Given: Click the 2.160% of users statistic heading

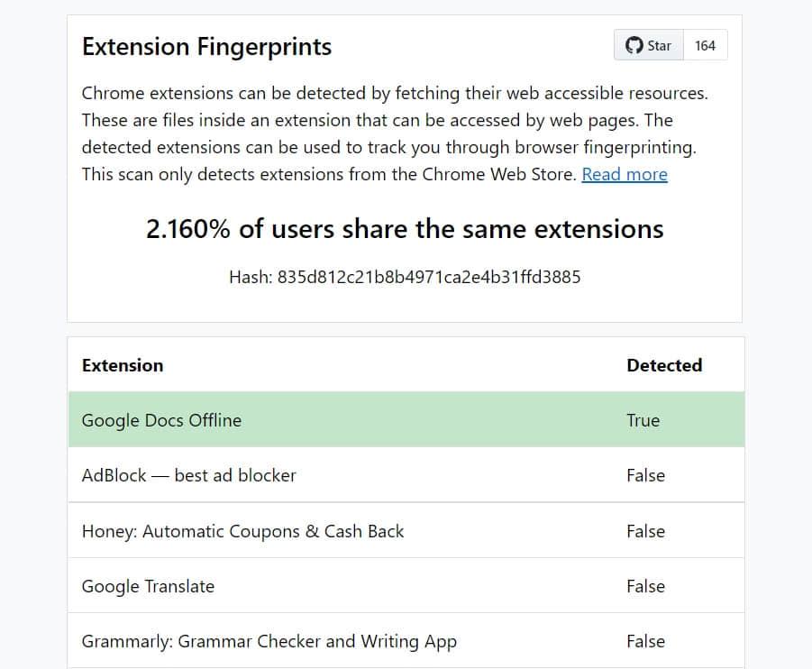Looking at the screenshot, I should coord(405,229).
